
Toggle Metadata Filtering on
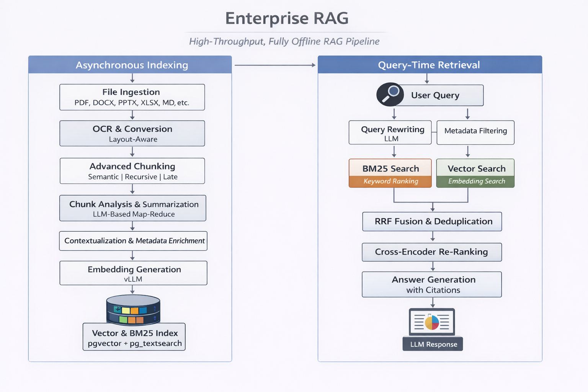pyautogui.click(x=475, y=132)
